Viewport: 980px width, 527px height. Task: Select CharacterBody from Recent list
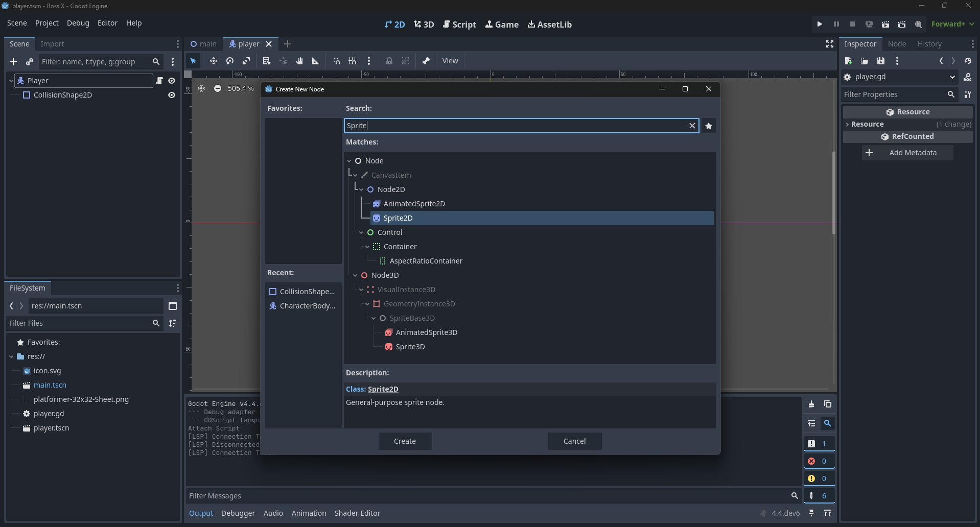[x=303, y=306]
